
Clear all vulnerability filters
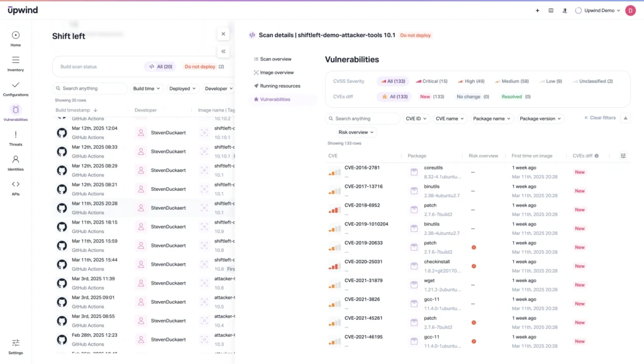pyautogui.click(x=600, y=118)
